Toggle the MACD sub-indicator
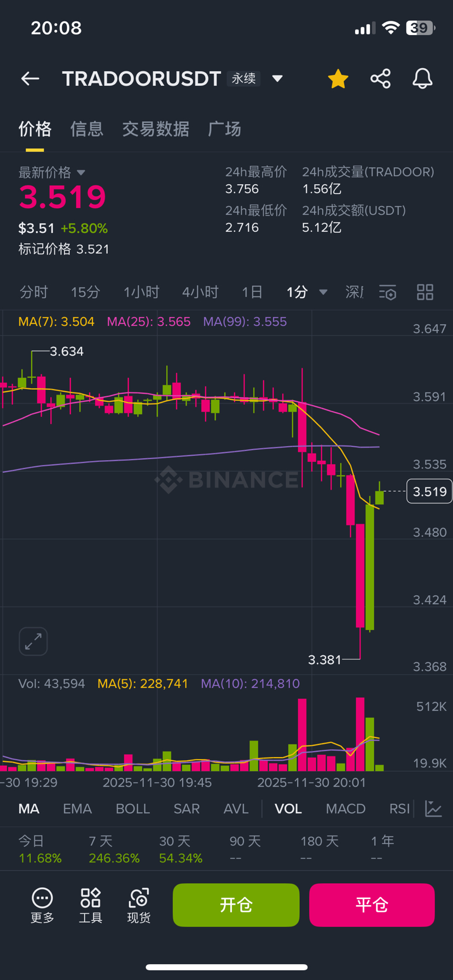The height and width of the screenshot is (980, 453). [345, 808]
